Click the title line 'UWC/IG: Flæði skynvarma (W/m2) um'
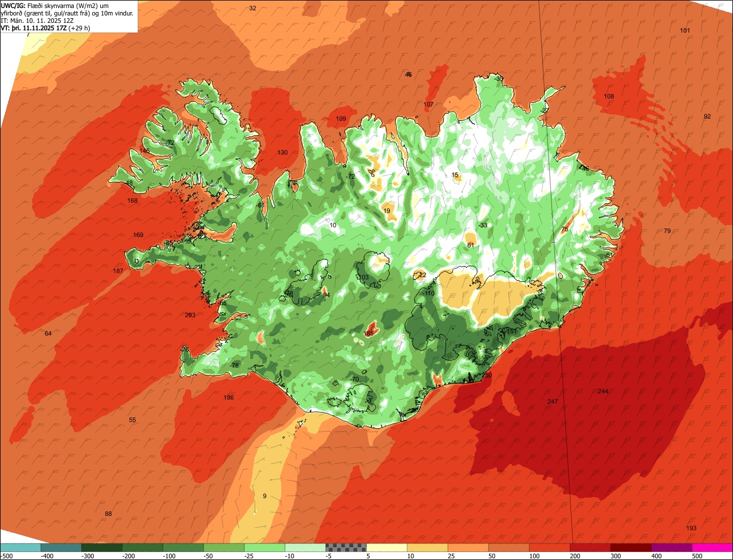The width and height of the screenshot is (733, 560). [x=56, y=5]
